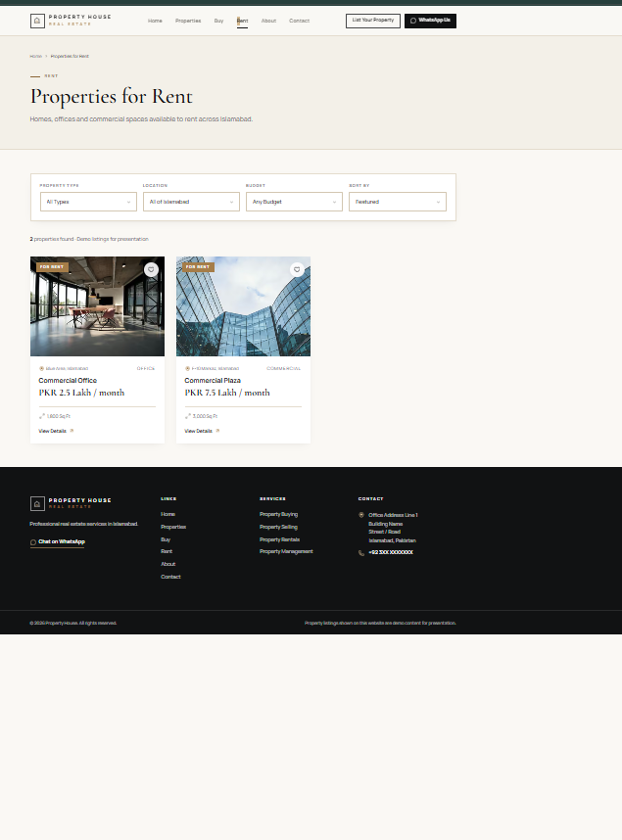
Task: Click the COMMERCIAL tag on second listing
Action: [284, 368]
